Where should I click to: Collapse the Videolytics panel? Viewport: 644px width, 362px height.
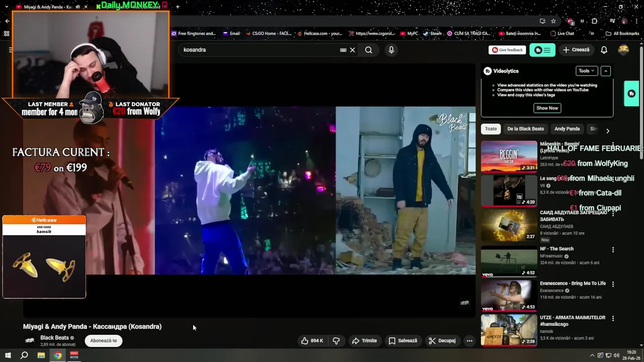click(606, 71)
